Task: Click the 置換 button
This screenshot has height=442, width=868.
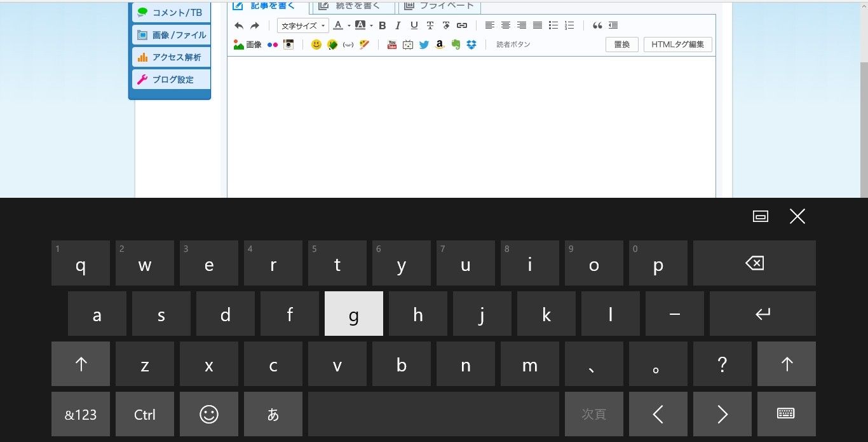Action: [622, 45]
